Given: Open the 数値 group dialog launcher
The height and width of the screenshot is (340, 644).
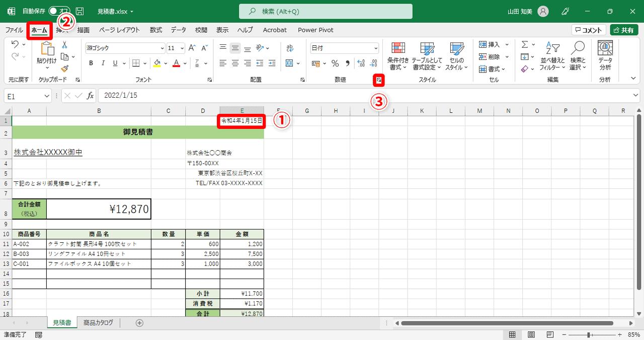Looking at the screenshot, I should click(x=379, y=80).
